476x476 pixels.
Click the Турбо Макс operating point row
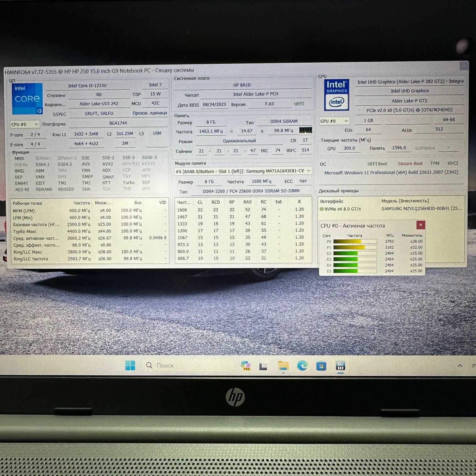tap(90, 231)
